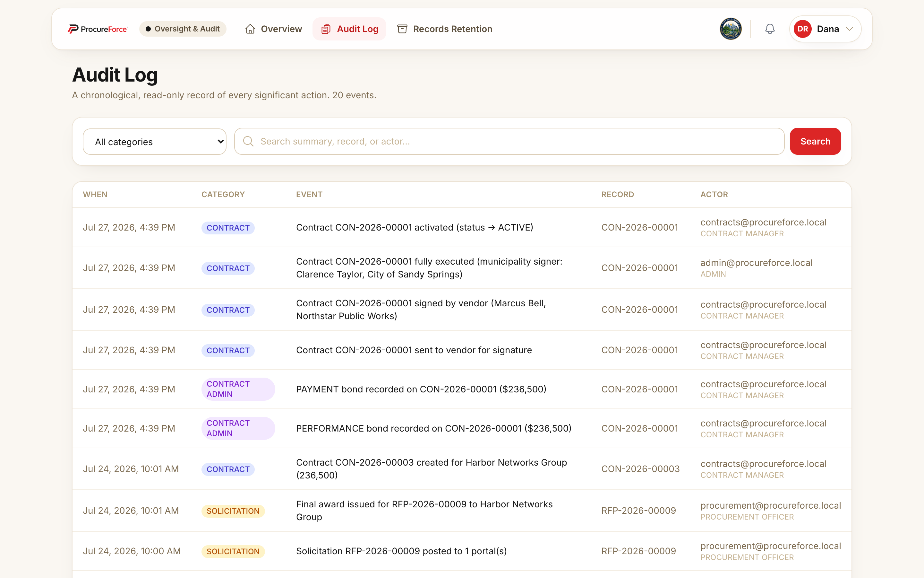Click 'PAYMENT bond recorded' event text
Image resolution: width=924 pixels, height=578 pixels.
pos(421,389)
